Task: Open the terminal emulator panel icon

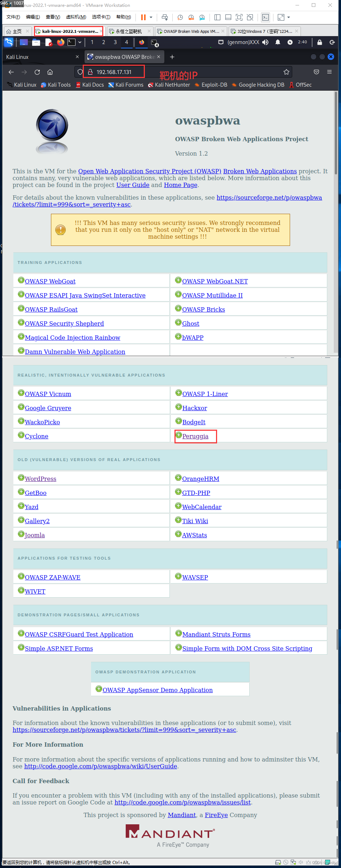Action: [72, 42]
